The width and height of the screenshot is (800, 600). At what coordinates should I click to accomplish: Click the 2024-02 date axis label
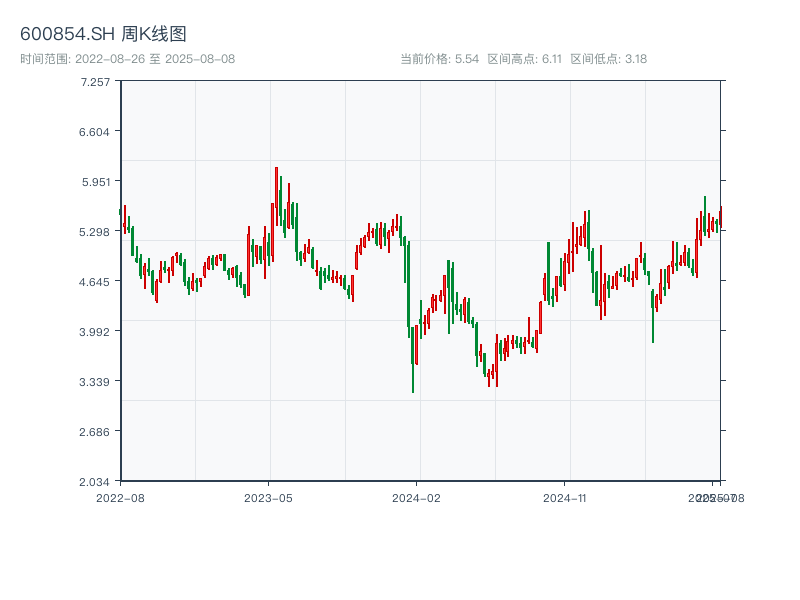417,497
